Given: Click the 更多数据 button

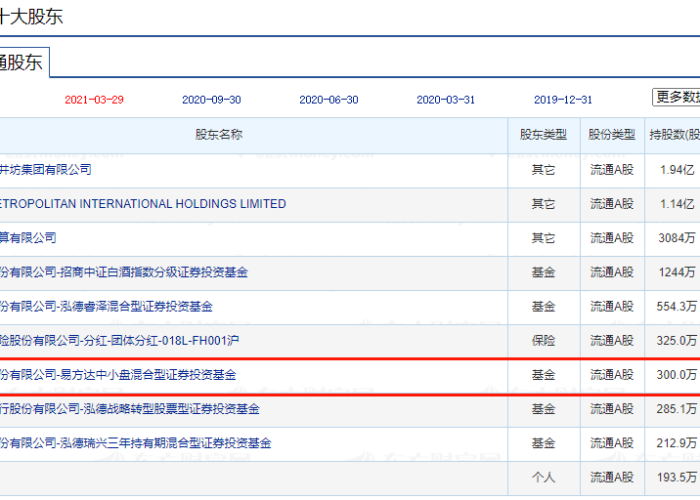Looking at the screenshot, I should [x=676, y=97].
